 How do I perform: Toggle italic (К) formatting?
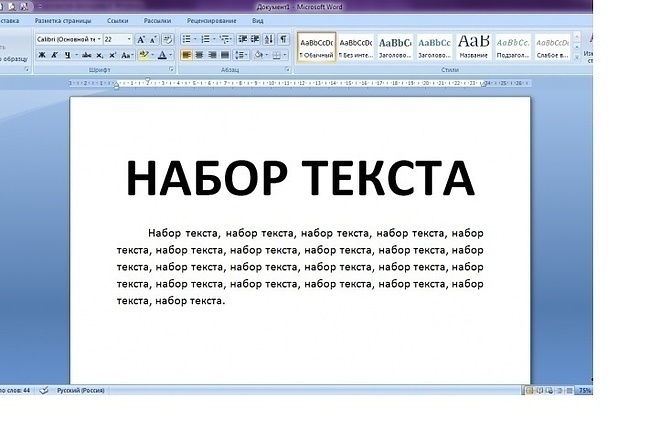pos(54,55)
